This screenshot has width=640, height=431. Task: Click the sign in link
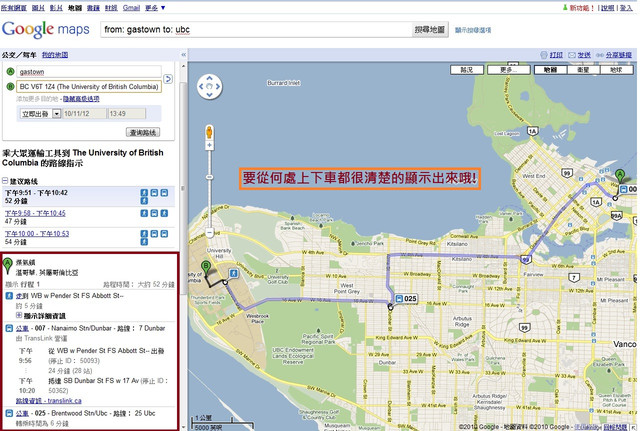click(x=626, y=8)
